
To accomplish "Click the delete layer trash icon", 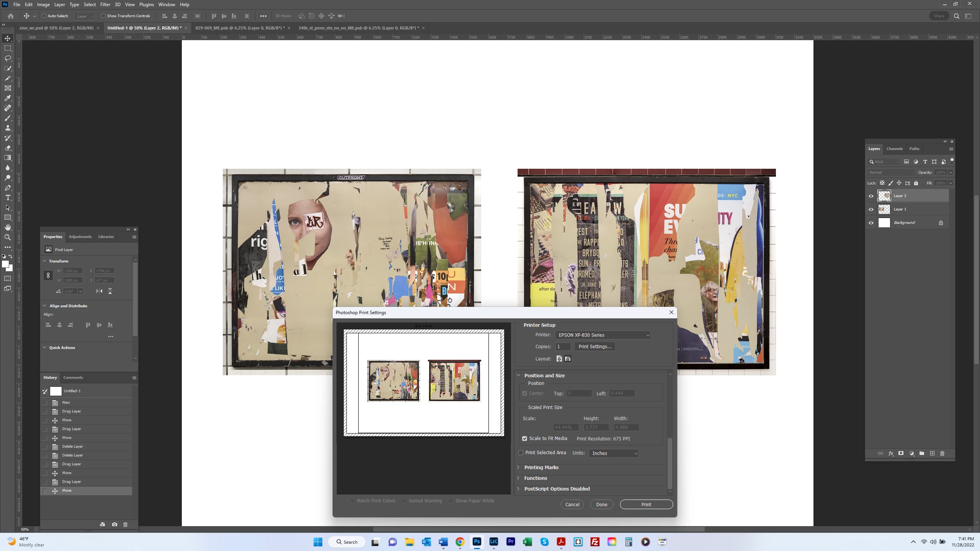I will tap(942, 453).
